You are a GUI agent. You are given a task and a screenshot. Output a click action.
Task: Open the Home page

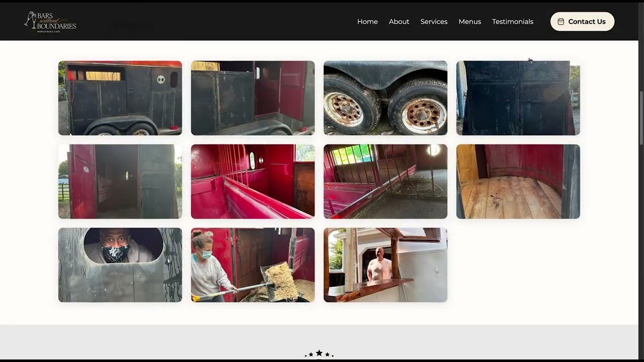(x=367, y=22)
